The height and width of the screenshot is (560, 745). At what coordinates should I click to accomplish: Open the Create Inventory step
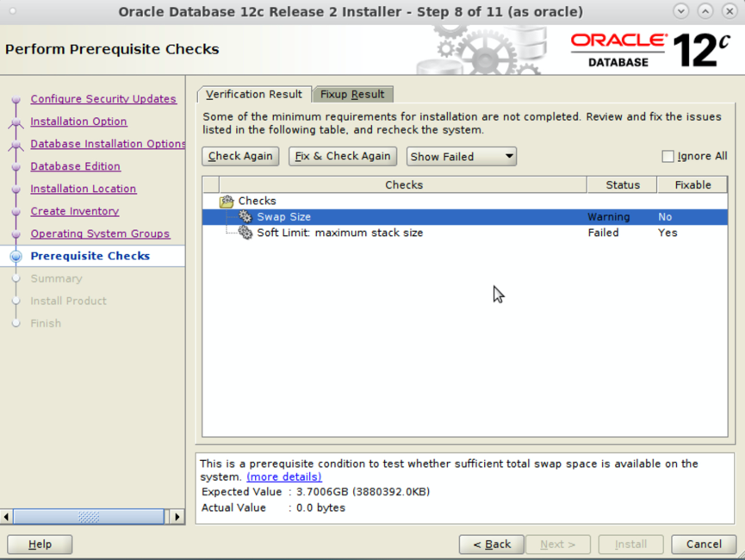pyautogui.click(x=75, y=211)
